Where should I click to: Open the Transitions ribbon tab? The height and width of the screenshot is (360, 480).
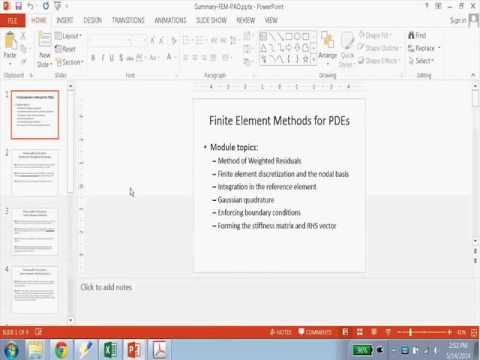(128, 20)
